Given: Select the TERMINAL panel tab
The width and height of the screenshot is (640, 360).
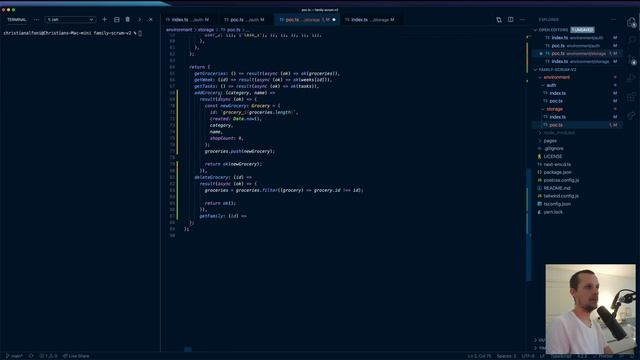Looking at the screenshot, I should pos(17,19).
